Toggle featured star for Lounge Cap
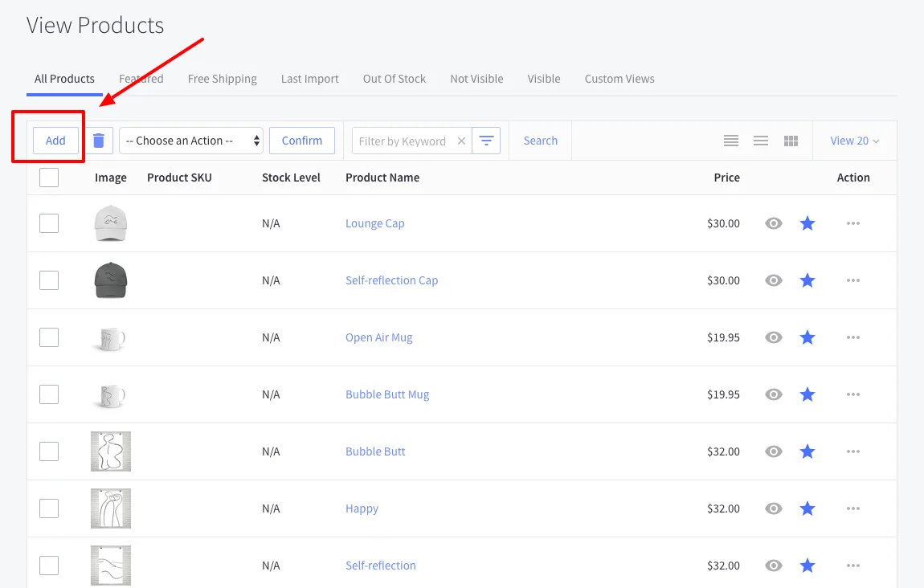Image resolution: width=924 pixels, height=588 pixels. 807,223
